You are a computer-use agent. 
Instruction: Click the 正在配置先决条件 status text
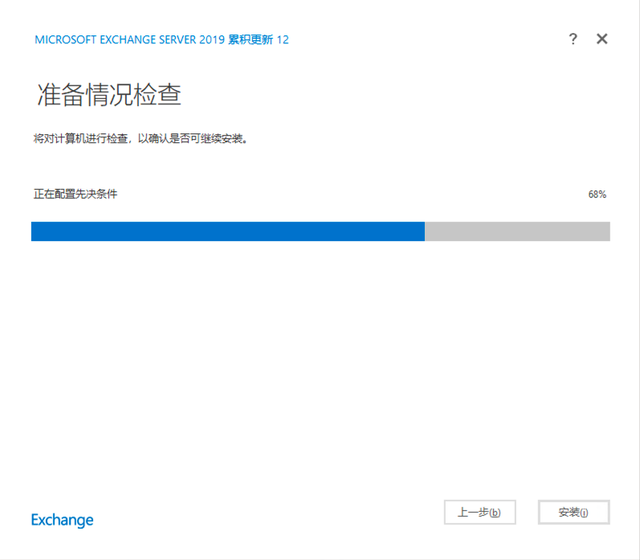76,194
